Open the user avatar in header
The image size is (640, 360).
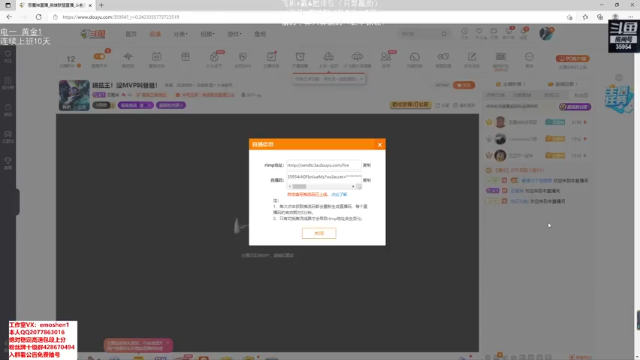546,33
